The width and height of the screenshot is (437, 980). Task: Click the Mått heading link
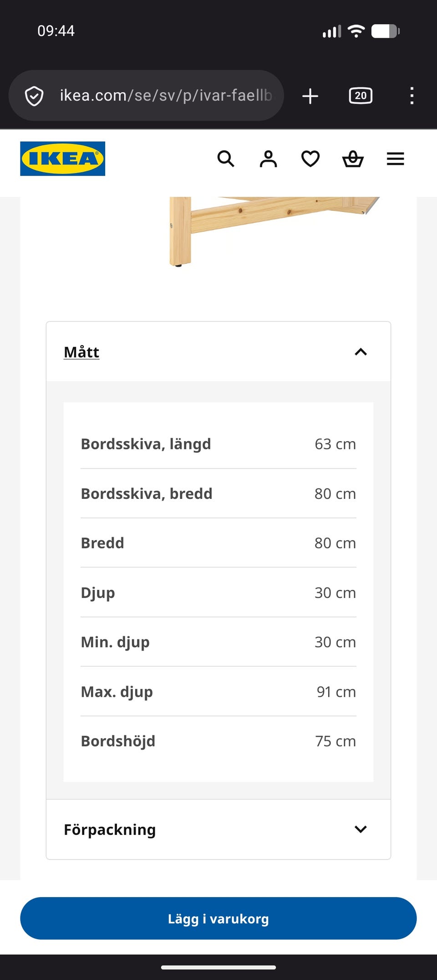[x=81, y=352]
